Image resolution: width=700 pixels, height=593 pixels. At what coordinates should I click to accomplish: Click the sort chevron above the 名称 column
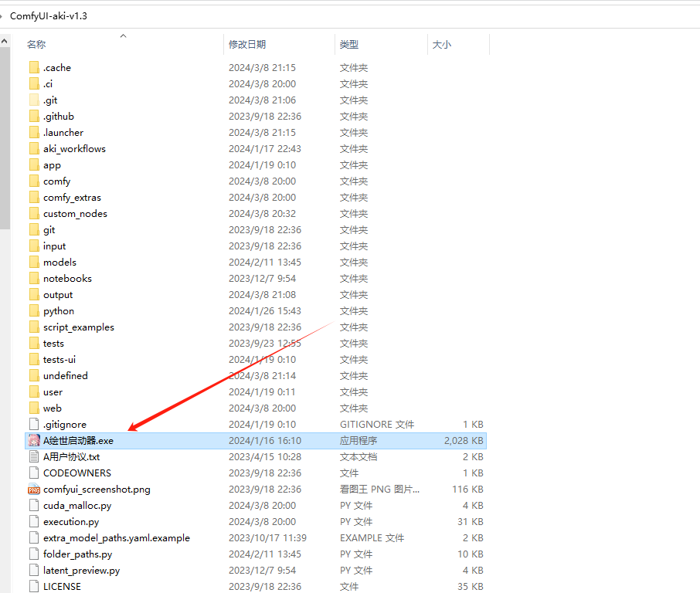coord(123,35)
